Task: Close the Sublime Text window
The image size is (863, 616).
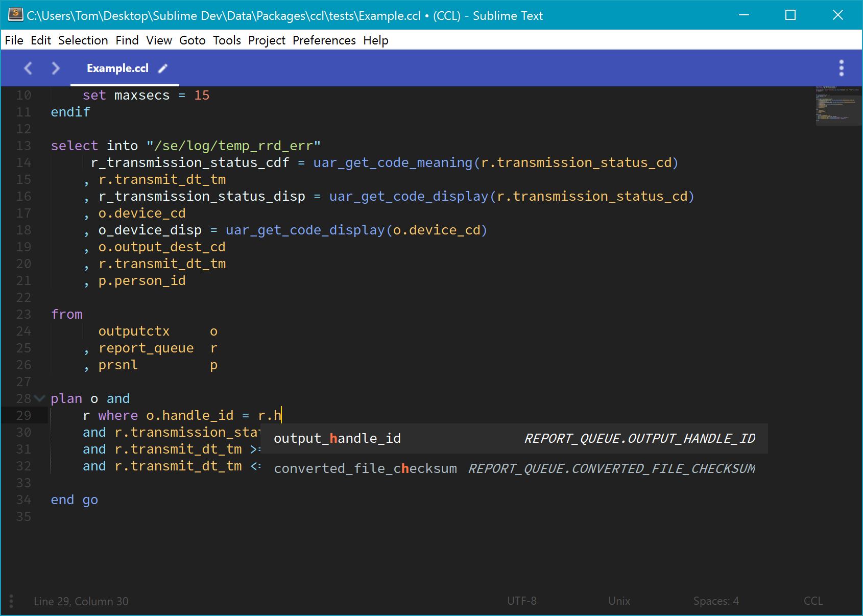Action: [837, 15]
